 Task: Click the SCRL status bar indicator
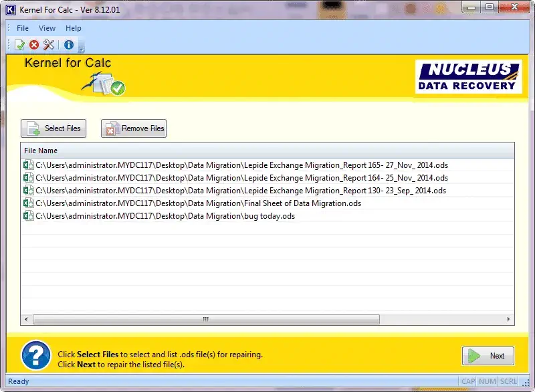(x=508, y=381)
